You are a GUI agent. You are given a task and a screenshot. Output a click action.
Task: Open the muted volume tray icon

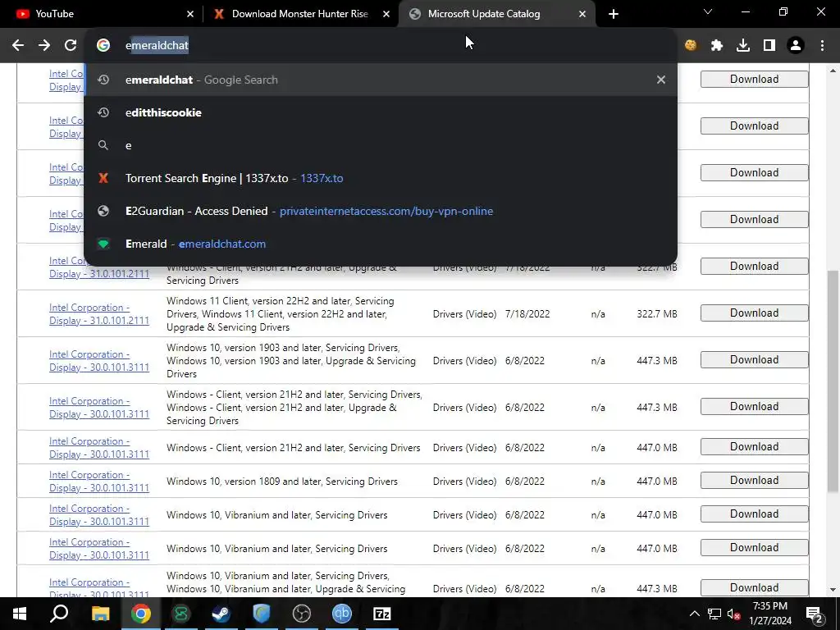point(734,614)
